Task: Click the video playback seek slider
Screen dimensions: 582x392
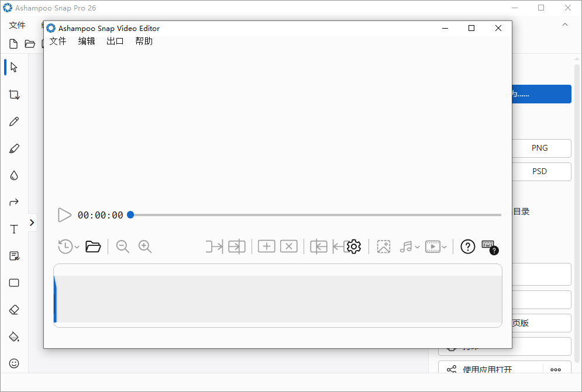Action: point(316,215)
